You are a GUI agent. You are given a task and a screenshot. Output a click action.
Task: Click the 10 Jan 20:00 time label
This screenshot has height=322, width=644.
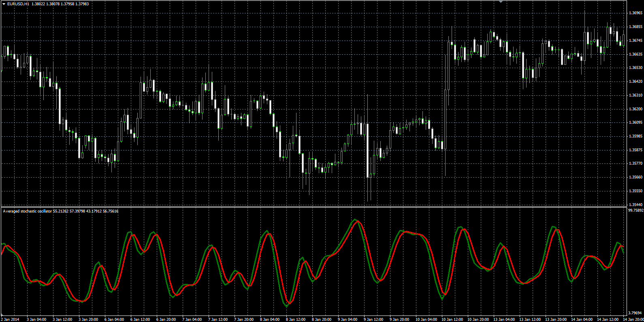478,320
